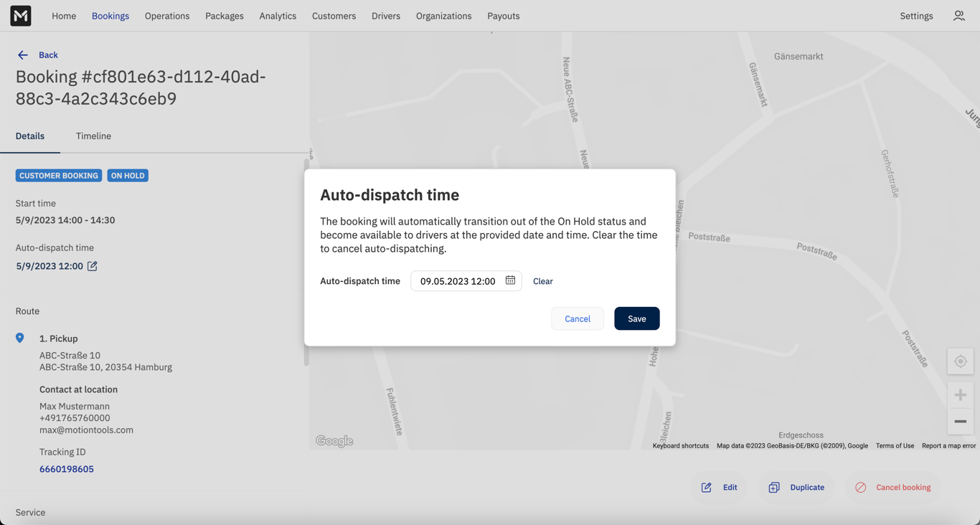Click the back arrow icon
Image resolution: width=980 pixels, height=525 pixels.
pyautogui.click(x=23, y=55)
